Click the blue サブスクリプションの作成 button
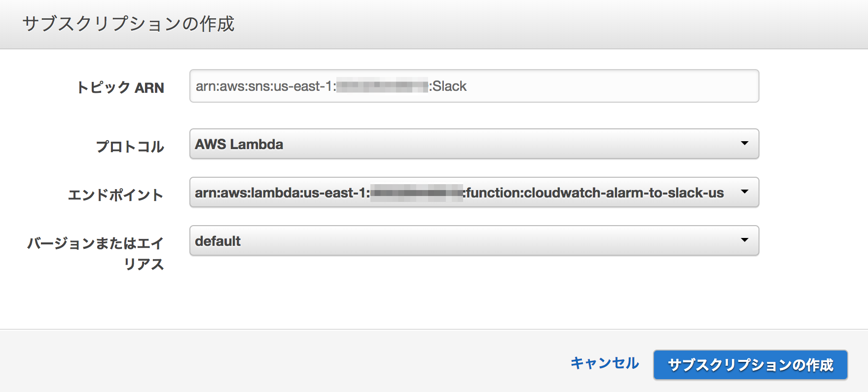The height and width of the screenshot is (392, 868). [750, 365]
